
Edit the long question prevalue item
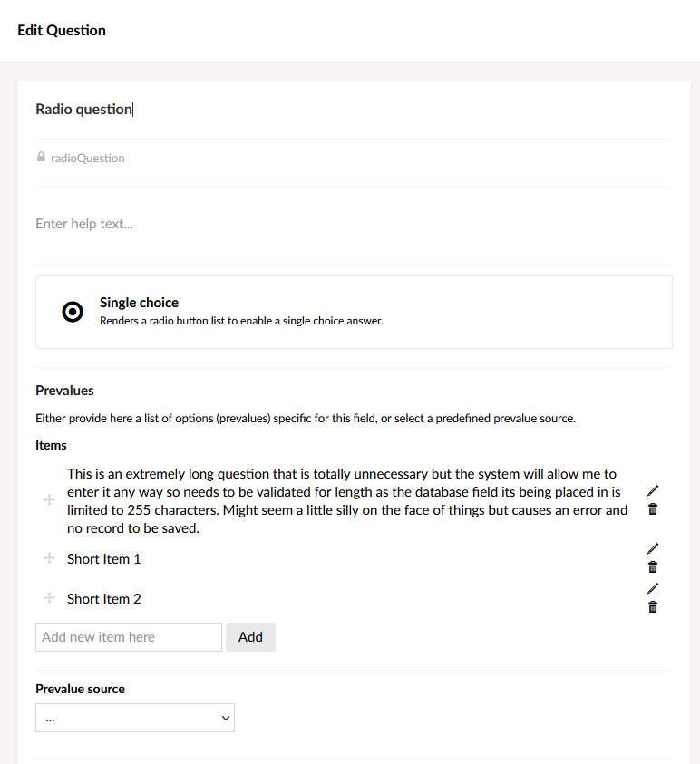tap(653, 490)
